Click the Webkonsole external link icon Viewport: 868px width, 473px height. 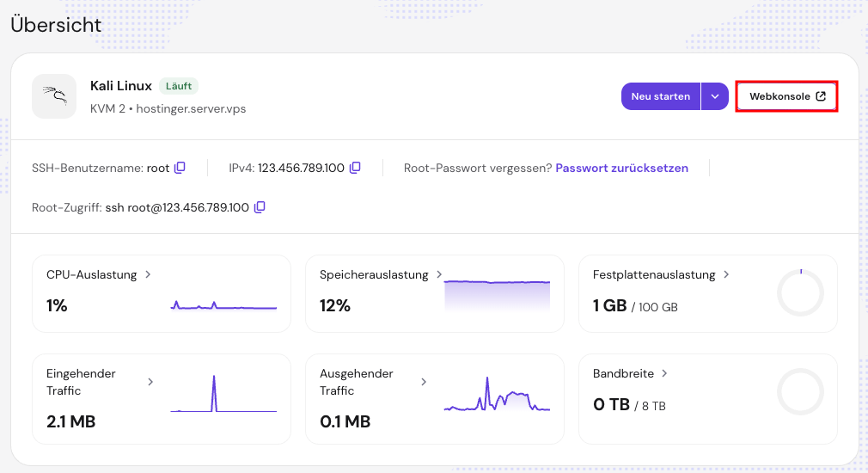click(821, 96)
